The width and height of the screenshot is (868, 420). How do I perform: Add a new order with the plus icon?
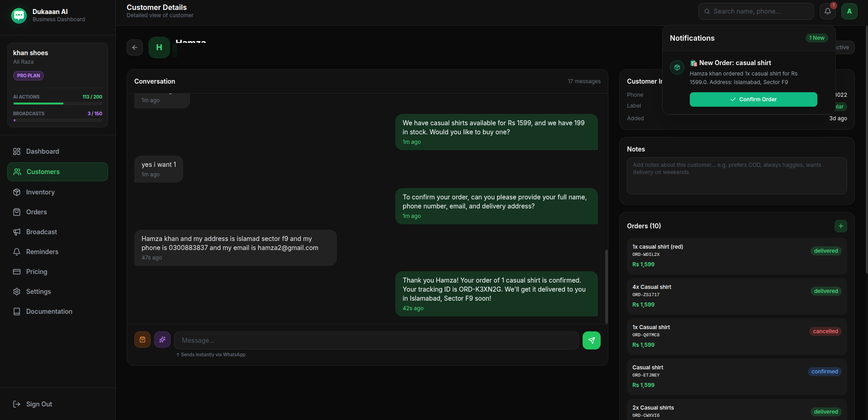pyautogui.click(x=840, y=226)
